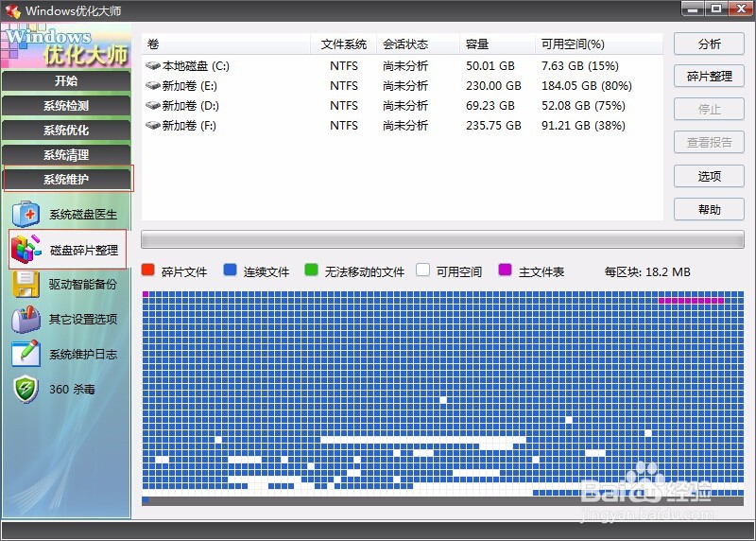This screenshot has height=541, width=756.
Task: Select 本地磁盘 (C:) volume row
Action: [x=403, y=65]
